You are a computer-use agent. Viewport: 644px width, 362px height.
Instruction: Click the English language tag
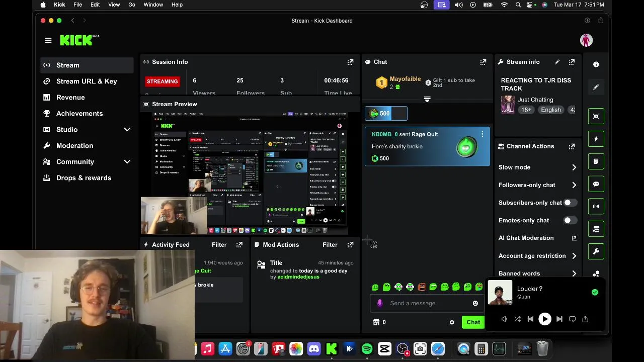[x=551, y=110]
